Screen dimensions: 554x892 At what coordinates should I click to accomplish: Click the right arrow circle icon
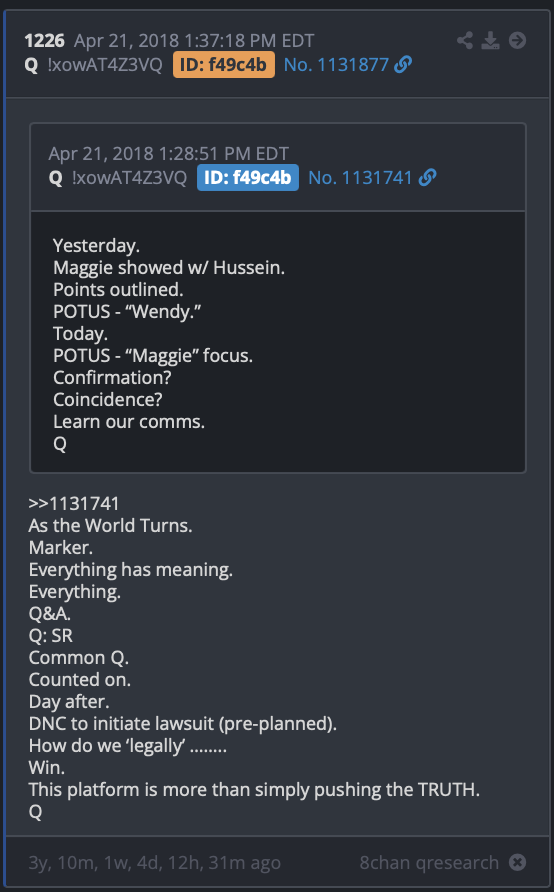[517, 40]
